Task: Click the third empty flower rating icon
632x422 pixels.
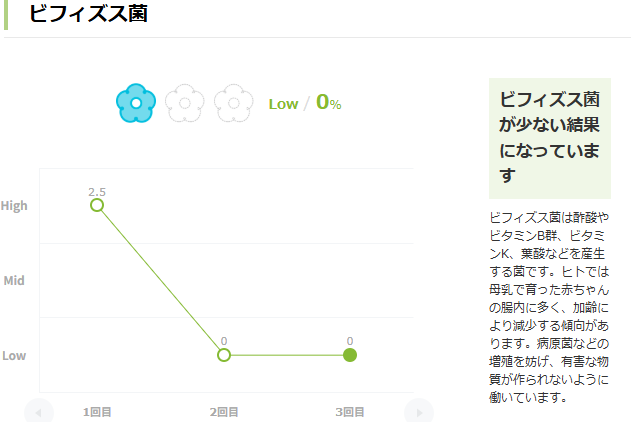Action: point(234,102)
